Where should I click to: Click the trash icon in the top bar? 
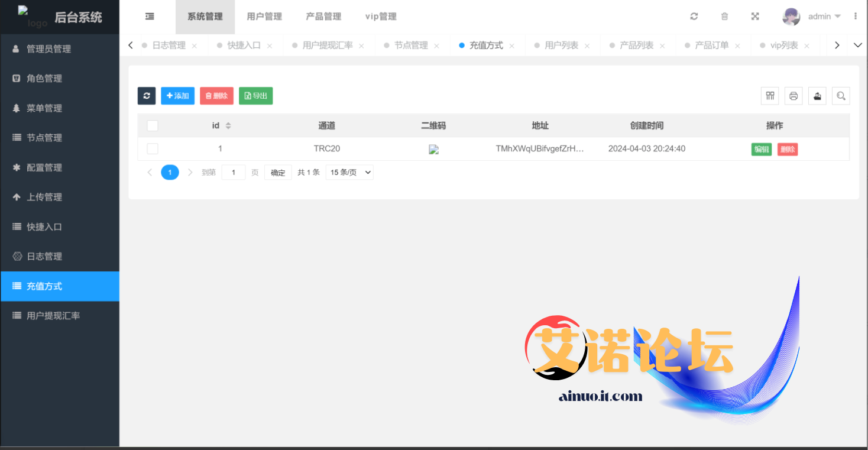[724, 17]
